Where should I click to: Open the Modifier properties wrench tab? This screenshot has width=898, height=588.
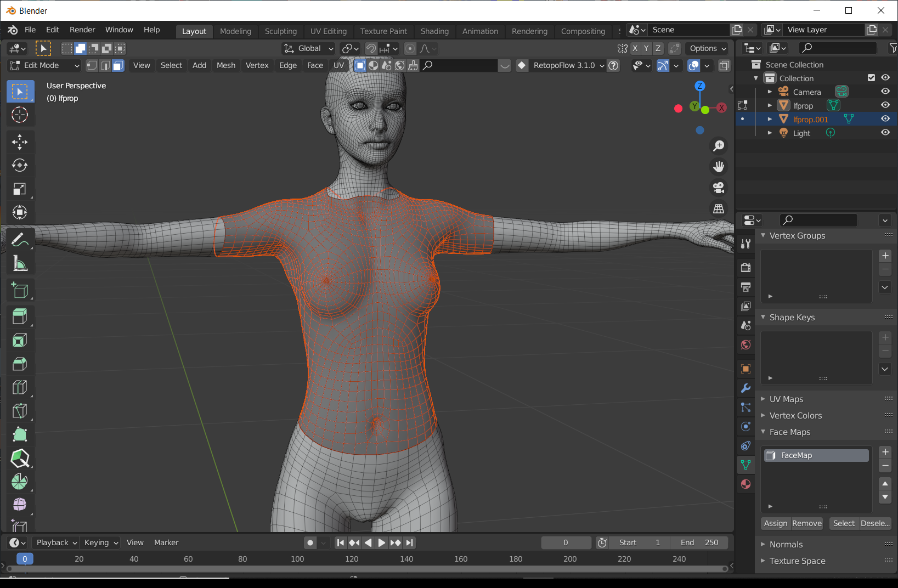[x=745, y=388]
